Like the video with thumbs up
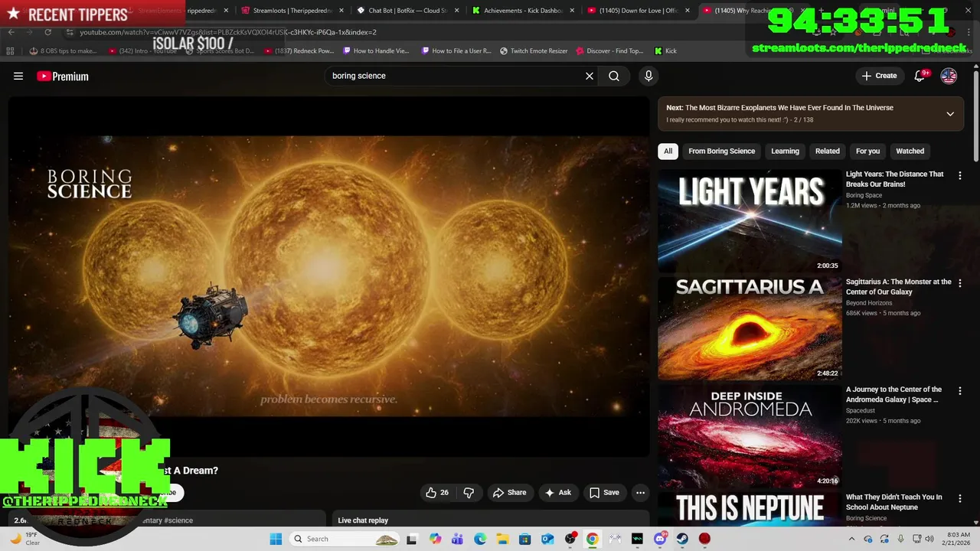The width and height of the screenshot is (980, 551). pos(437,493)
